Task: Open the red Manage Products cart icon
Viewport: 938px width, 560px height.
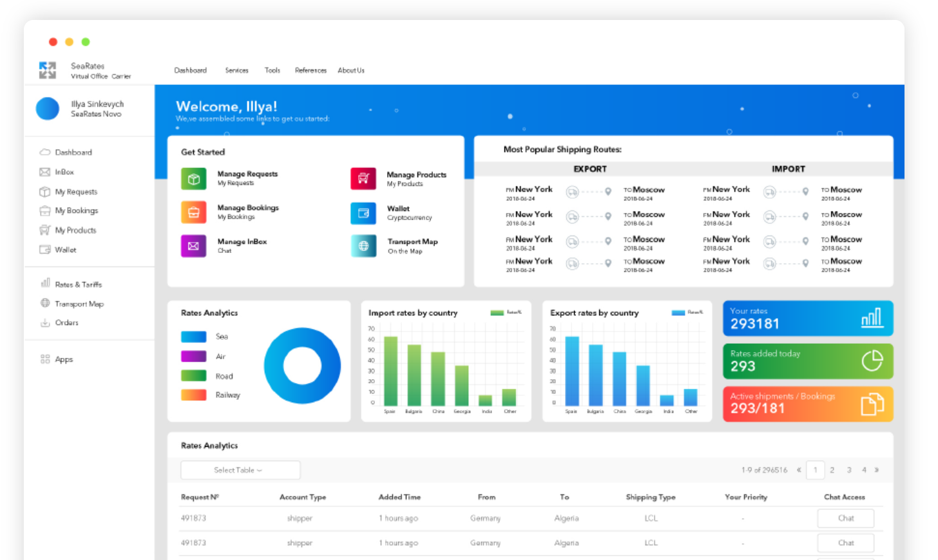Action: [363, 178]
